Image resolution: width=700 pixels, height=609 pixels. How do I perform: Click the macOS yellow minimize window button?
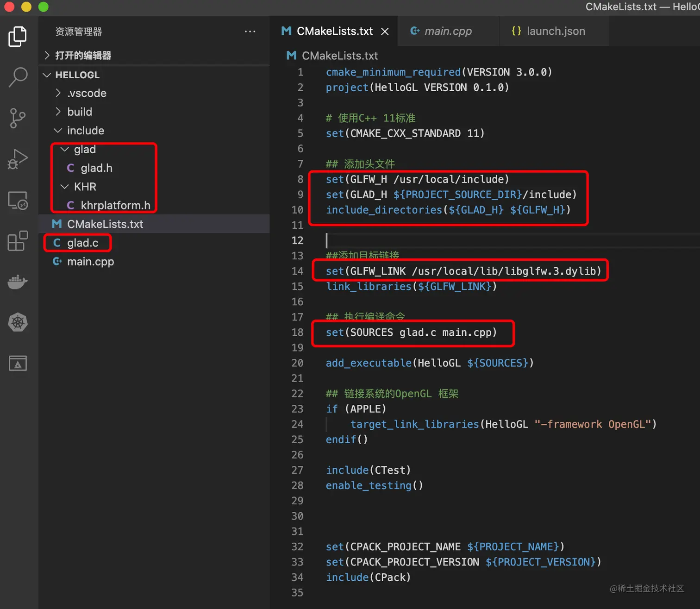pyautogui.click(x=26, y=6)
